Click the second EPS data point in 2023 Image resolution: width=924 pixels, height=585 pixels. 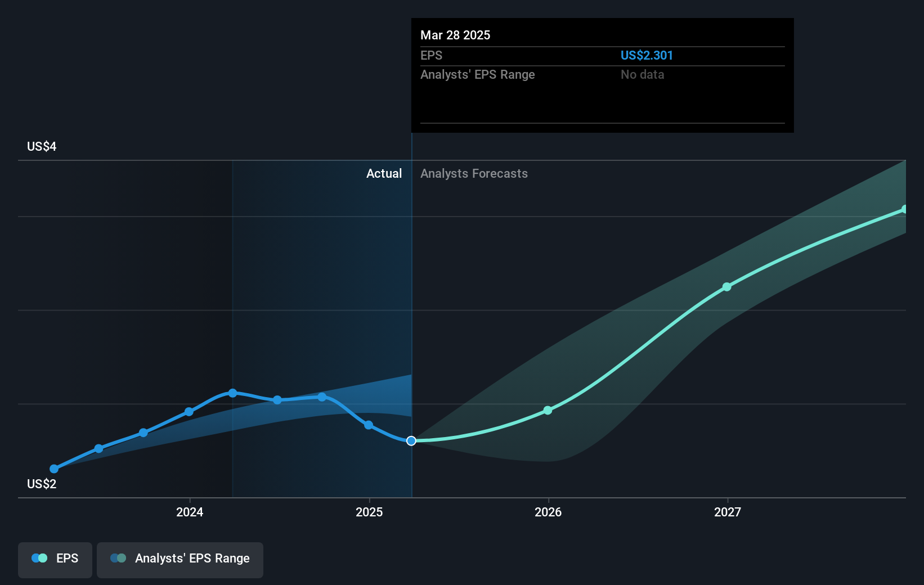pos(98,448)
